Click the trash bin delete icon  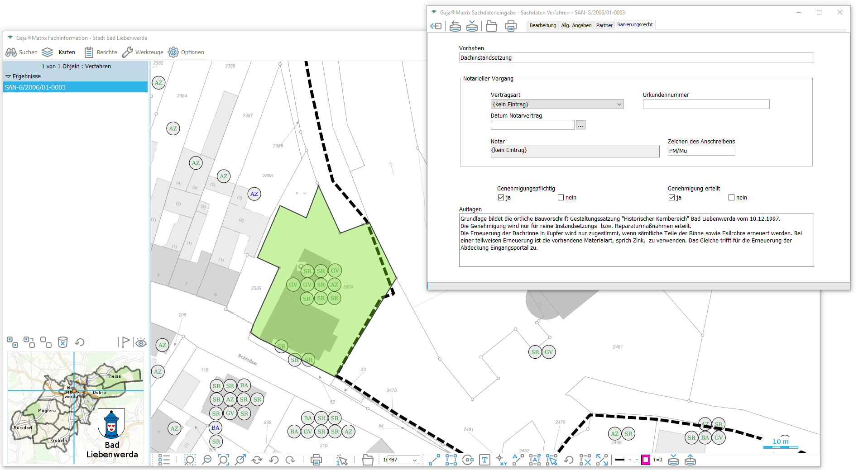click(62, 342)
